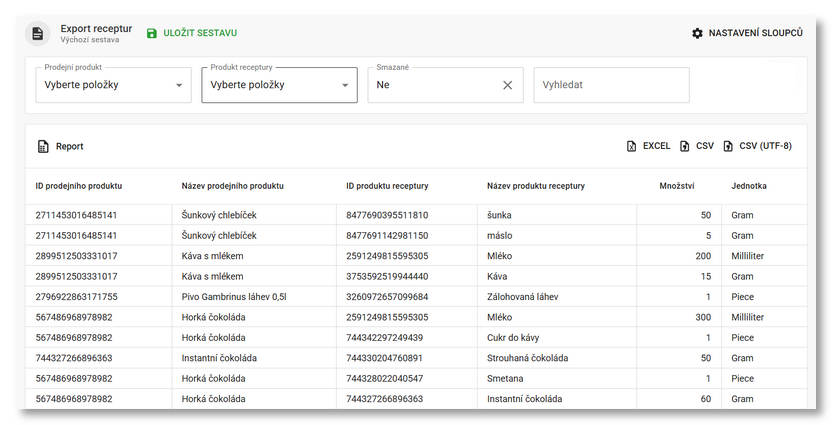The image size is (832, 425).
Task: Click the file icon before 'CSV (UTF-8)'
Action: tap(728, 146)
